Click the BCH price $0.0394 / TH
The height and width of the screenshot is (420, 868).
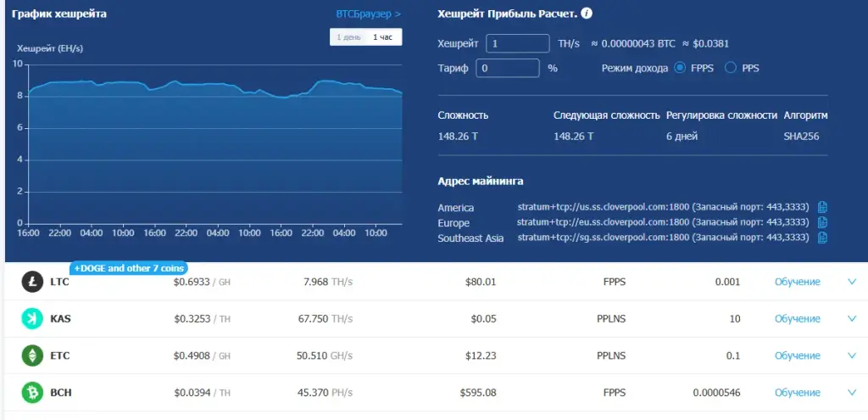tap(202, 393)
